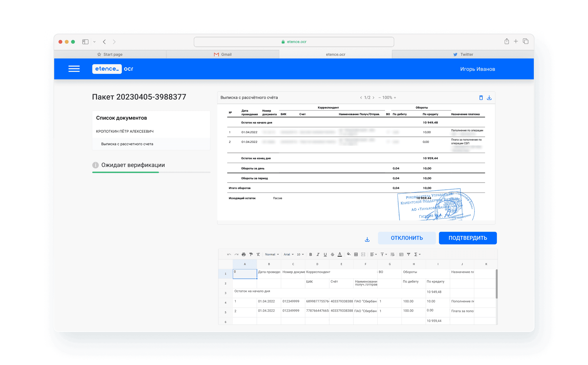This screenshot has height=365, width=588.
Task: Toggle italic formatting
Action: [x=318, y=254]
